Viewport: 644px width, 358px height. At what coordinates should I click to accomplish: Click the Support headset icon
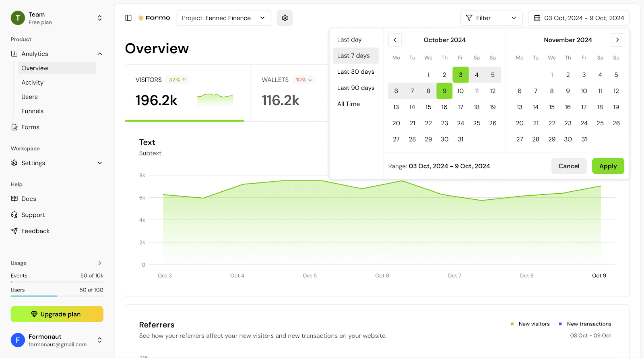[14, 215]
